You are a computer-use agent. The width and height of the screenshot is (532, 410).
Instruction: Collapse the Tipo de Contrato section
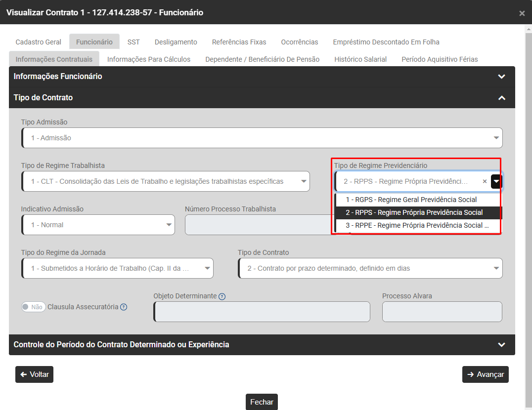point(501,98)
